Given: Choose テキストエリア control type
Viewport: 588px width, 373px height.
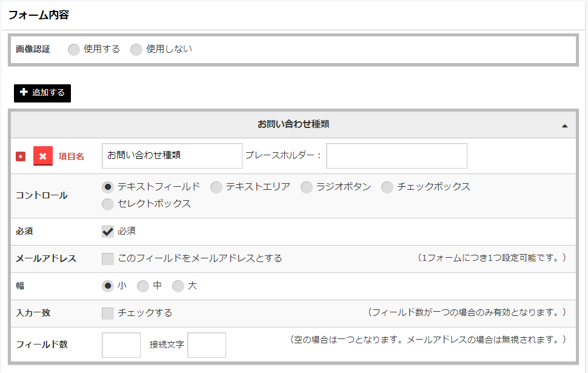Looking at the screenshot, I should [216, 187].
